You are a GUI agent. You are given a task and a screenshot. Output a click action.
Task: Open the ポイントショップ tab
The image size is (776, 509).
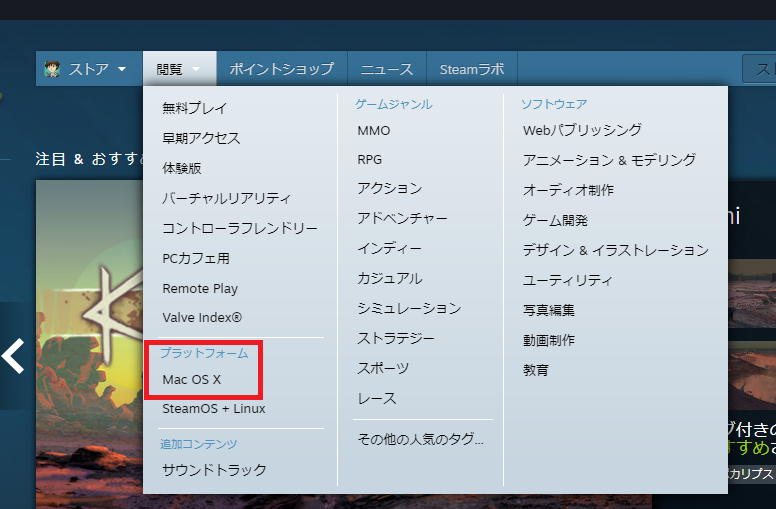click(x=282, y=69)
